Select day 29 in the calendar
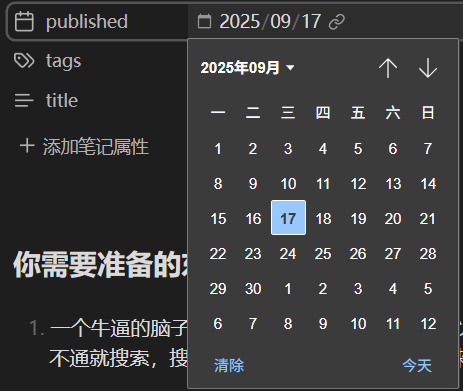This screenshot has height=391, width=463. coord(218,289)
